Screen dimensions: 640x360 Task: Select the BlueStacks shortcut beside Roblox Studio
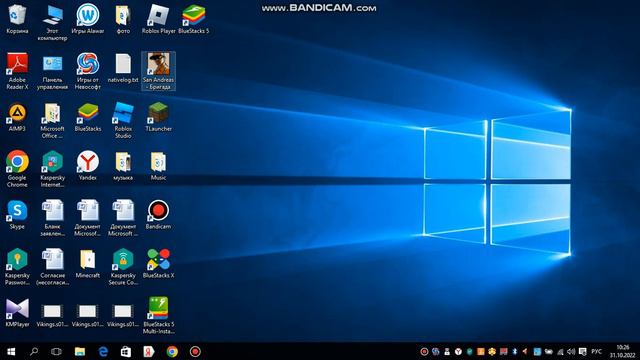pyautogui.click(x=88, y=118)
